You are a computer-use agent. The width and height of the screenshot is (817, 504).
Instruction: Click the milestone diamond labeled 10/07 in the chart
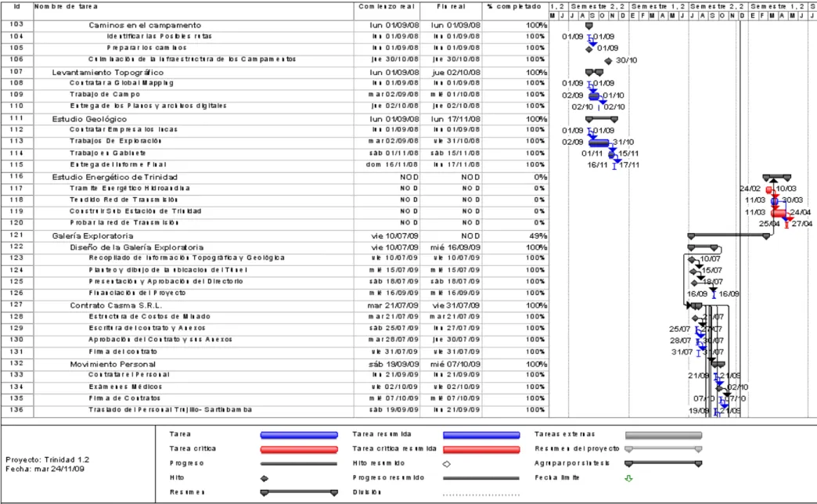(x=692, y=260)
